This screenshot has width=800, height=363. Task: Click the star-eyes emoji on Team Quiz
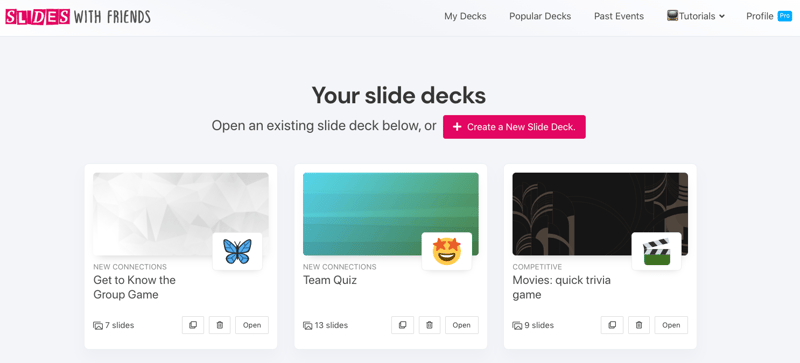[x=447, y=252]
